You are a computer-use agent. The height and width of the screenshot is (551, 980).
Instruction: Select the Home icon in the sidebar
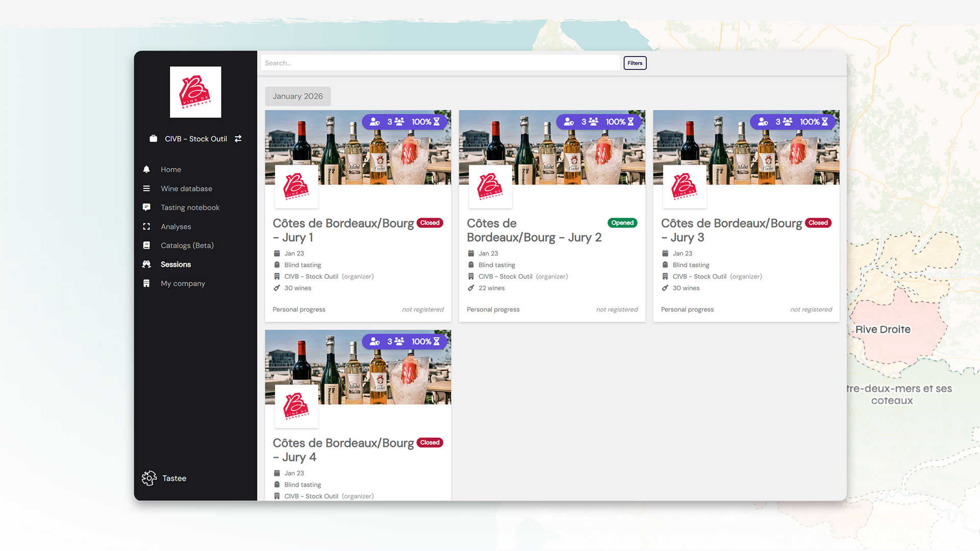click(147, 169)
